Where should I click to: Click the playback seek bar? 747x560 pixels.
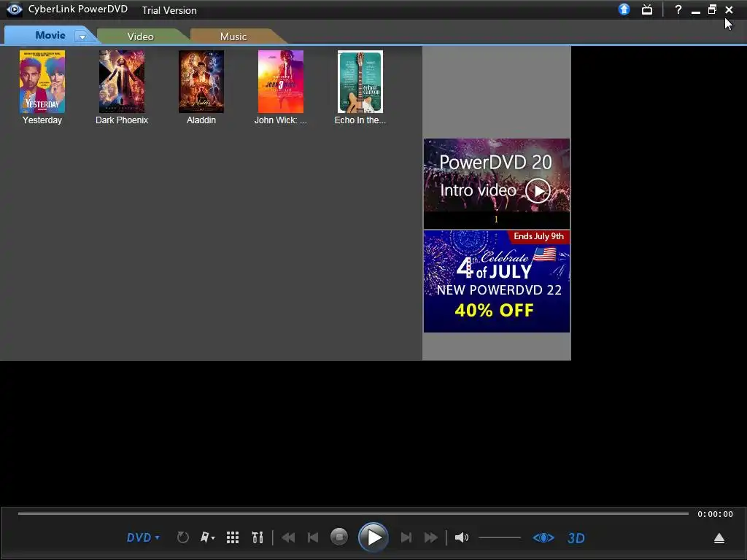(353, 513)
